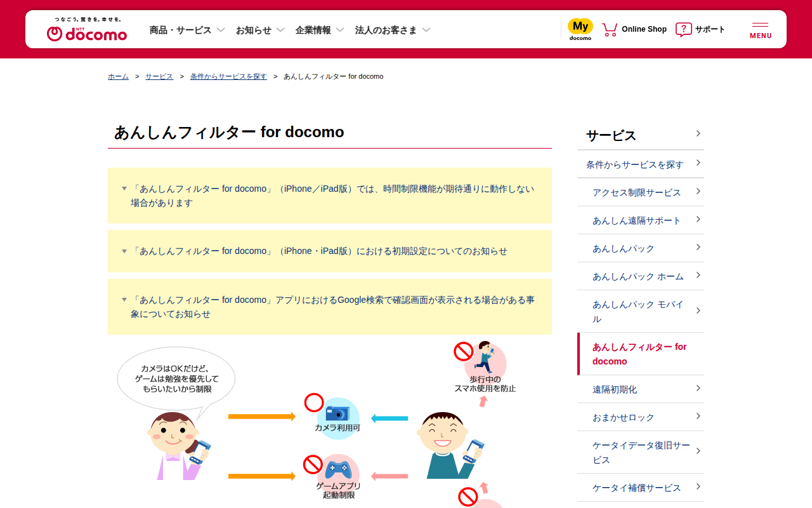Click the game controller icon in the illustration
Screen dimensions: 812x508
click(338, 469)
